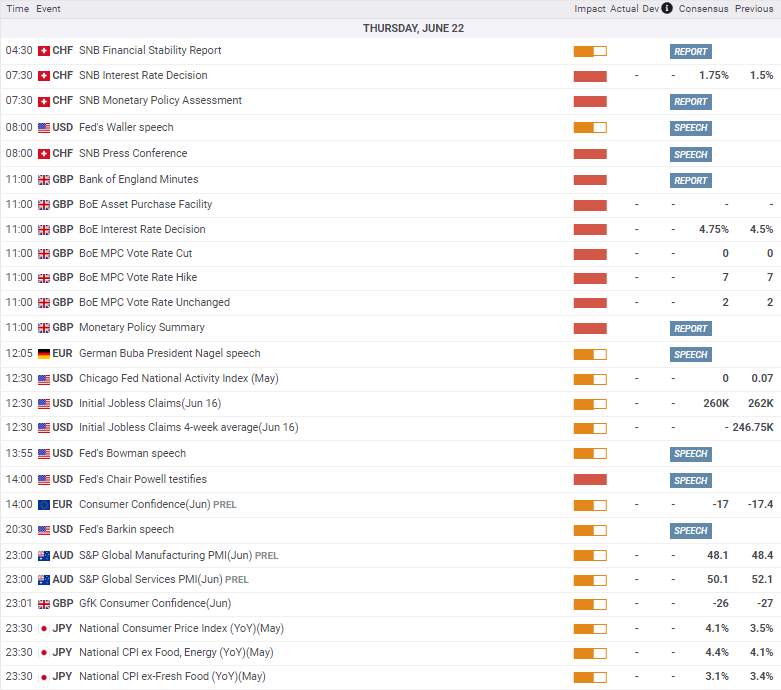Click the Previous column header

(754, 8)
